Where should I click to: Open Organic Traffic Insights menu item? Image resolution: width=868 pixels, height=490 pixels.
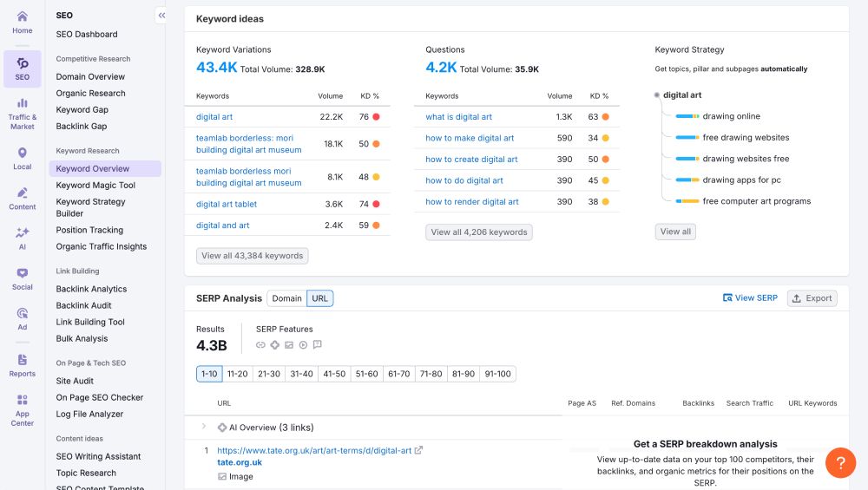(x=102, y=246)
